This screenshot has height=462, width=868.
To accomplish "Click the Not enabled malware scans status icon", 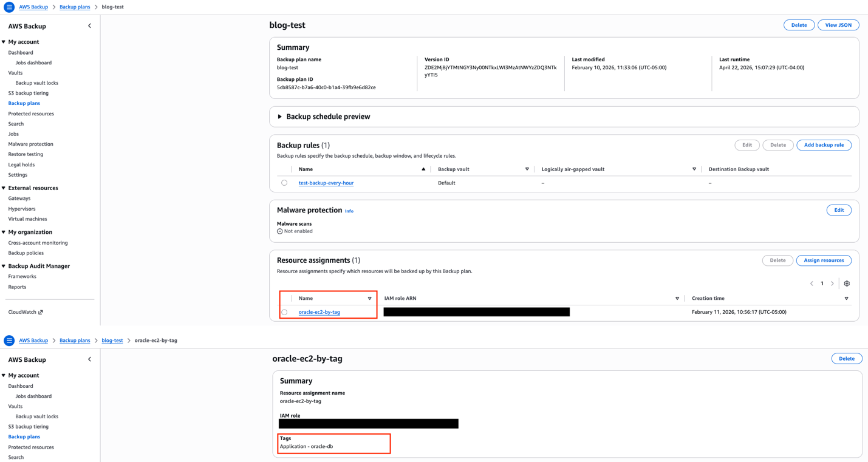I will pos(280,231).
